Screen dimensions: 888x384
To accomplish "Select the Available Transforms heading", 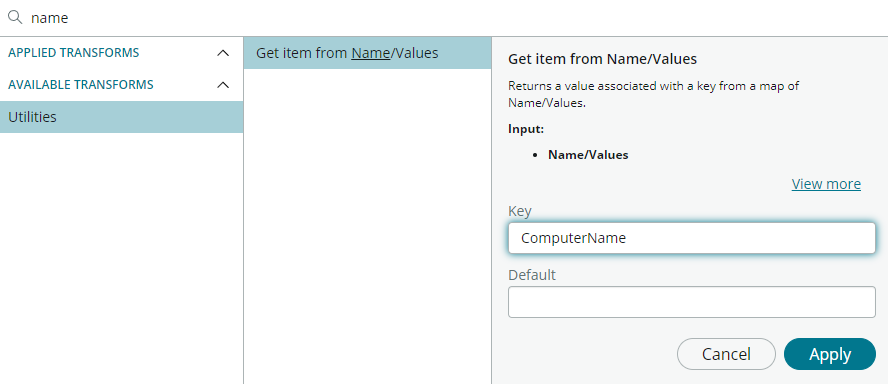I will (80, 85).
